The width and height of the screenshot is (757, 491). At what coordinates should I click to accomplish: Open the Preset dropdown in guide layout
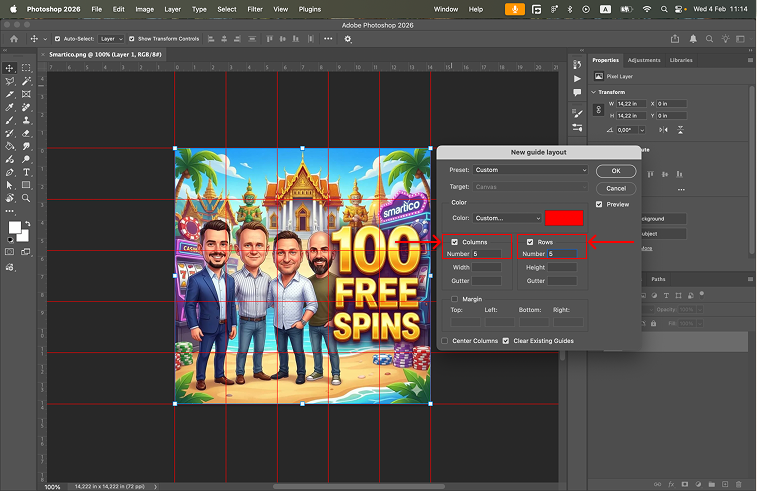pyautogui.click(x=530, y=170)
